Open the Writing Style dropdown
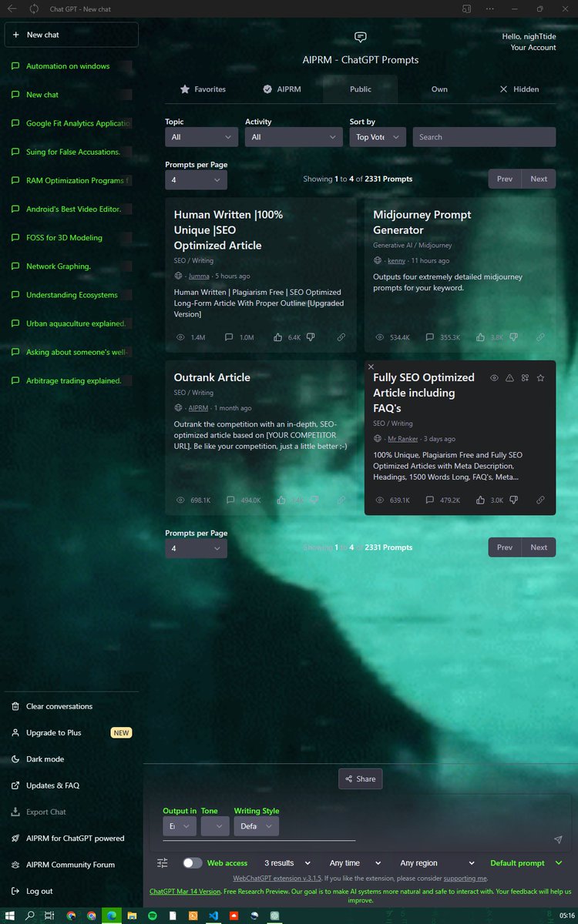578x924 pixels. coord(257,826)
